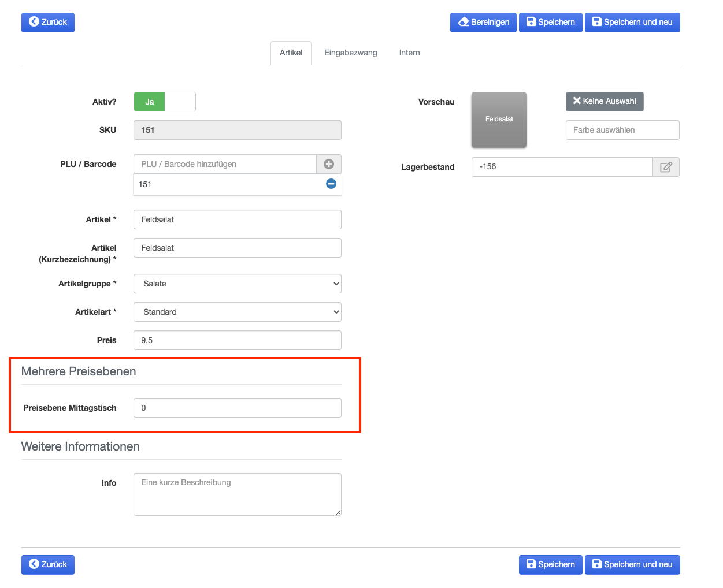This screenshot has height=588, width=723.
Task: Click the Artikel Kurzbezeichnung field
Action: pyautogui.click(x=238, y=248)
